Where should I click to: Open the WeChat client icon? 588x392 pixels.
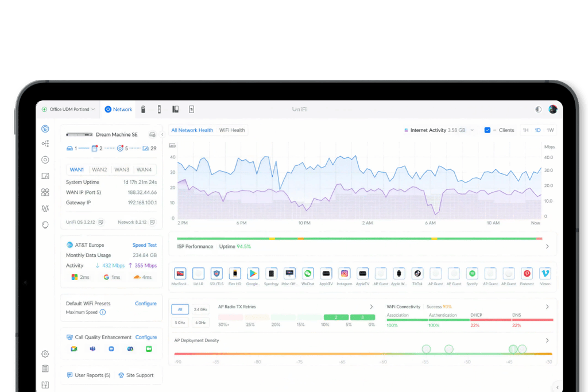click(x=308, y=274)
